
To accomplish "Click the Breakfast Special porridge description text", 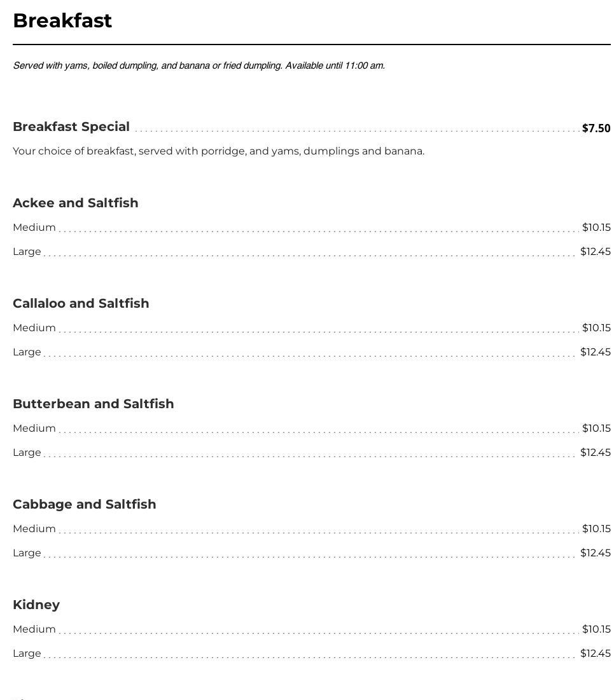I will click(x=218, y=151).
